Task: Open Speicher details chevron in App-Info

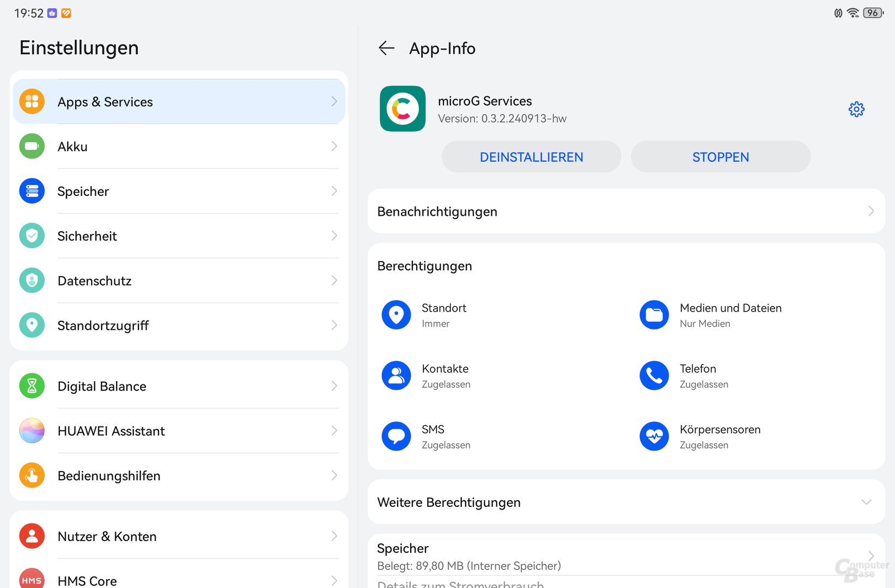Action: coord(871,556)
